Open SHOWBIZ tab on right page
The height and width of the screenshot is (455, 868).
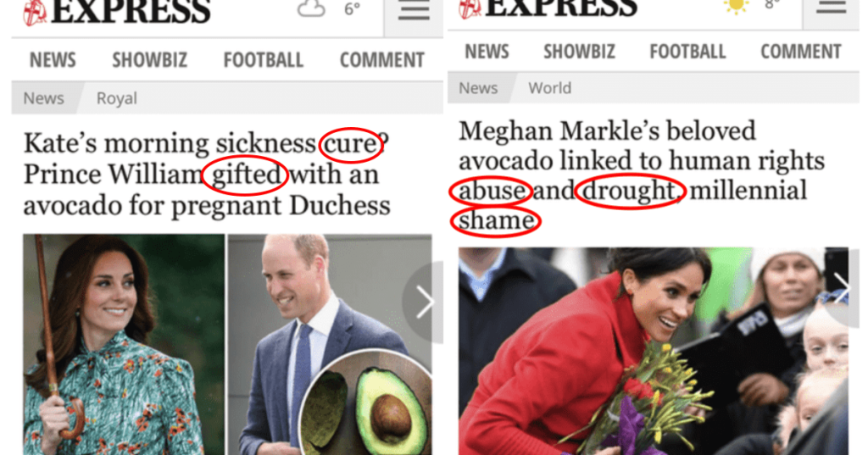coord(579,52)
